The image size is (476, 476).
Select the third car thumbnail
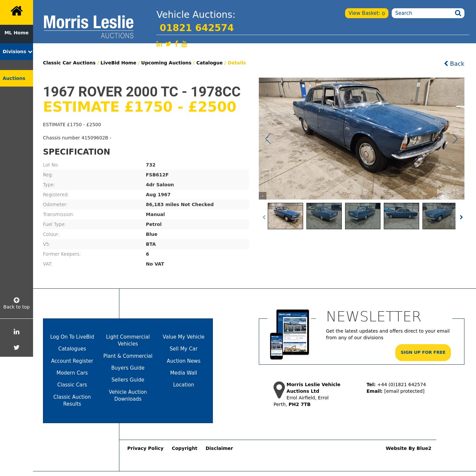pos(363,216)
